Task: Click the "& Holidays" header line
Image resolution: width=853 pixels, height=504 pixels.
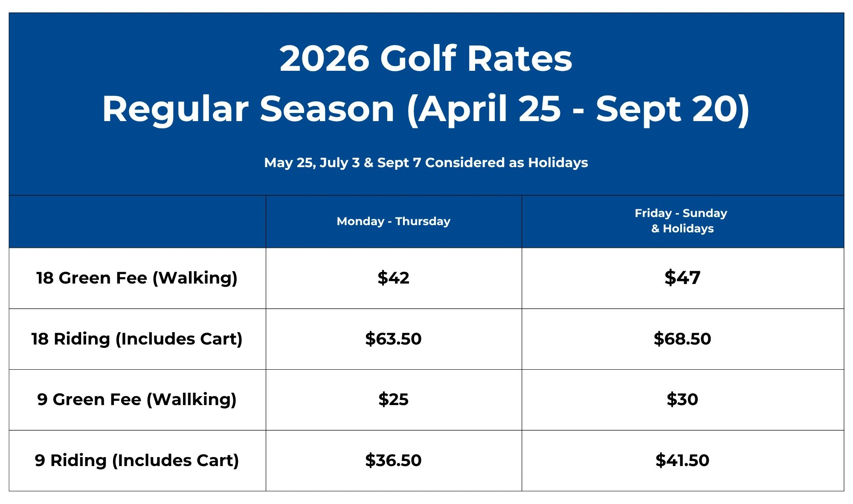Action: [682, 229]
